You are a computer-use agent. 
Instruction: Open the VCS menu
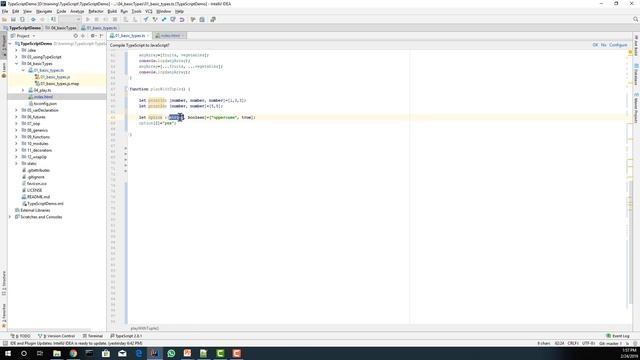pyautogui.click(x=149, y=11)
